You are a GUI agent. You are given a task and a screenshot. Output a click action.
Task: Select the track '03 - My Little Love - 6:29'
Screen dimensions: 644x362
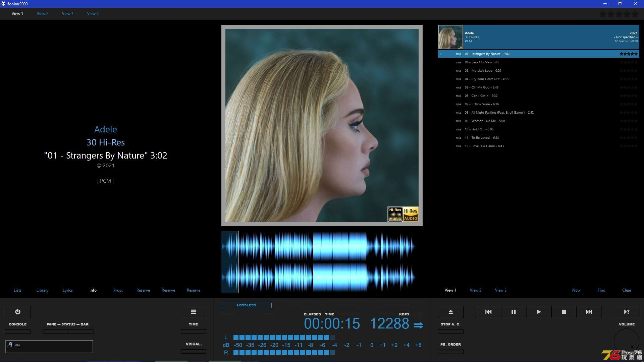(x=538, y=70)
